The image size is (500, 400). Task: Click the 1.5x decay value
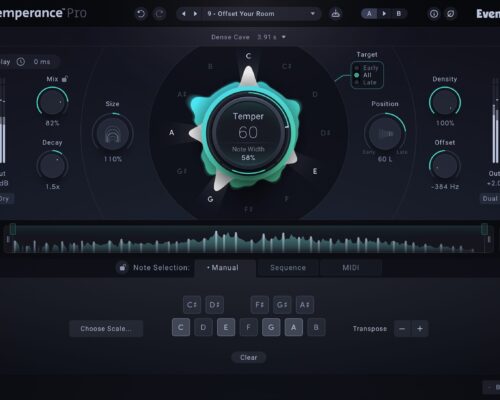[x=52, y=187]
